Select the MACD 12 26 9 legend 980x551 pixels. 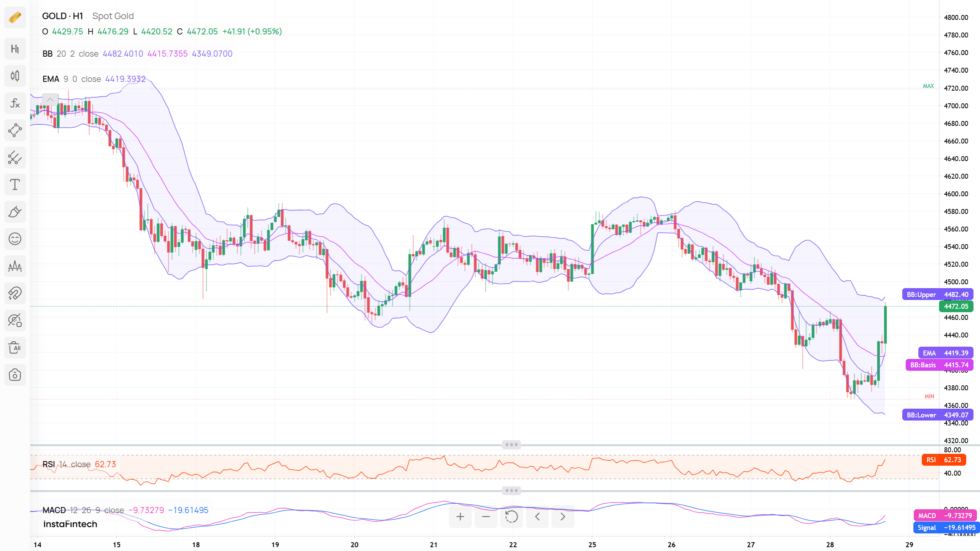(x=126, y=510)
